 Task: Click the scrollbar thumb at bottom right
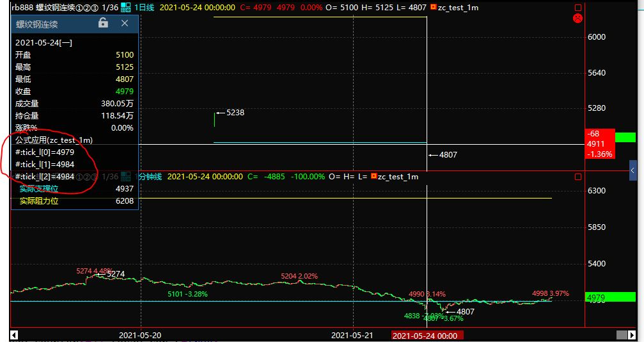pos(620,336)
